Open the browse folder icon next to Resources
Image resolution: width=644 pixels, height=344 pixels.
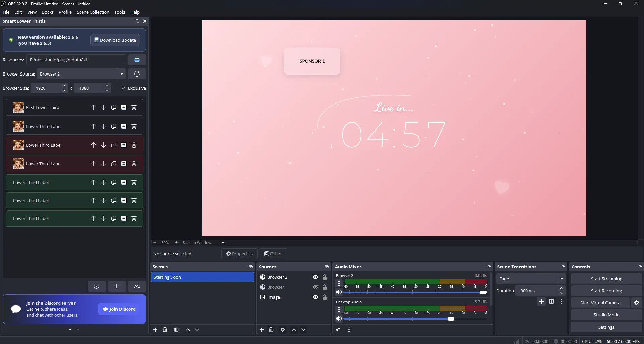(x=137, y=60)
